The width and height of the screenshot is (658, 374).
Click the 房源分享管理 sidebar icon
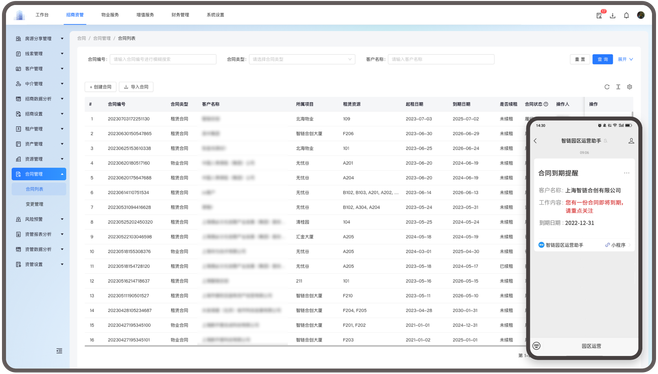click(x=18, y=39)
